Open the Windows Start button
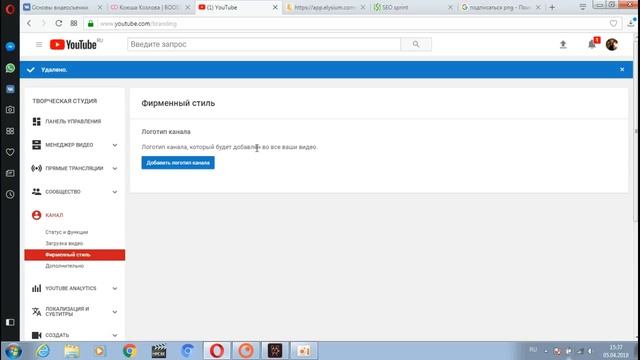Viewport: 640px width, 360px height. pyautogui.click(x=13, y=351)
